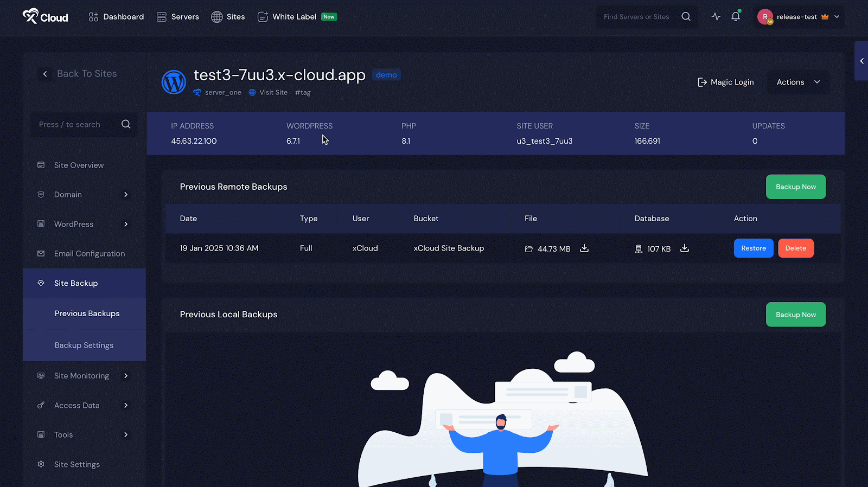Expand the WordPress submenu chevron
Viewport: 868px width, 487px height.
pyautogui.click(x=126, y=224)
